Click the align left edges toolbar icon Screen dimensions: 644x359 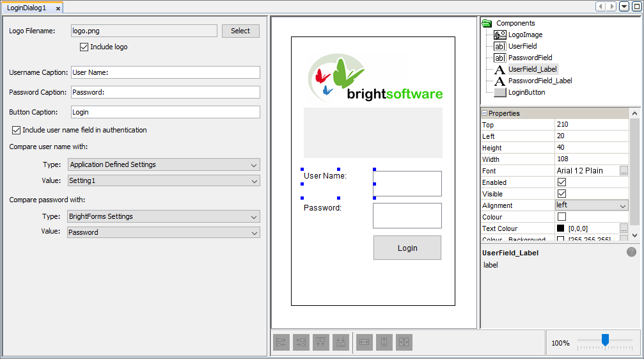tap(281, 342)
